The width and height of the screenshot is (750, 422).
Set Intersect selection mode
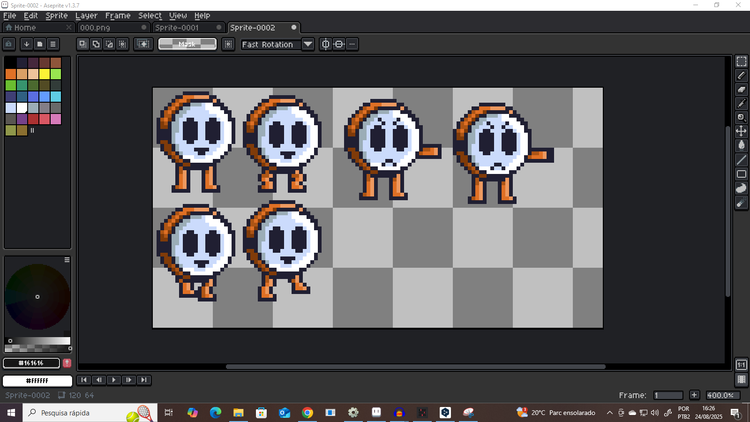(x=122, y=44)
